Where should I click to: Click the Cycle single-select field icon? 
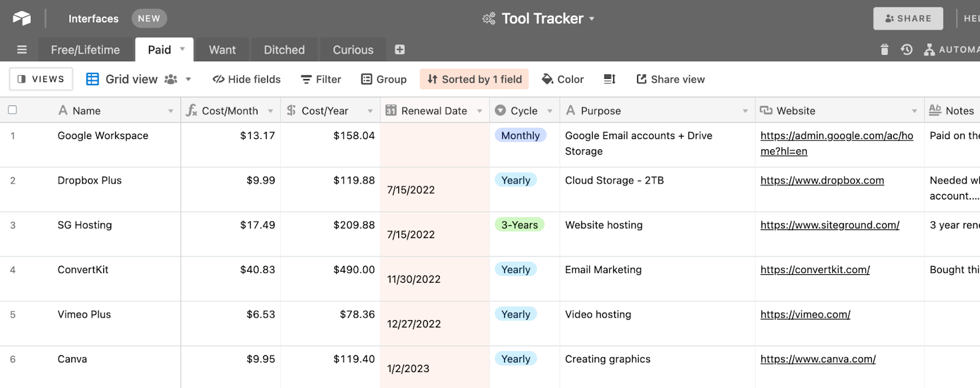500,110
